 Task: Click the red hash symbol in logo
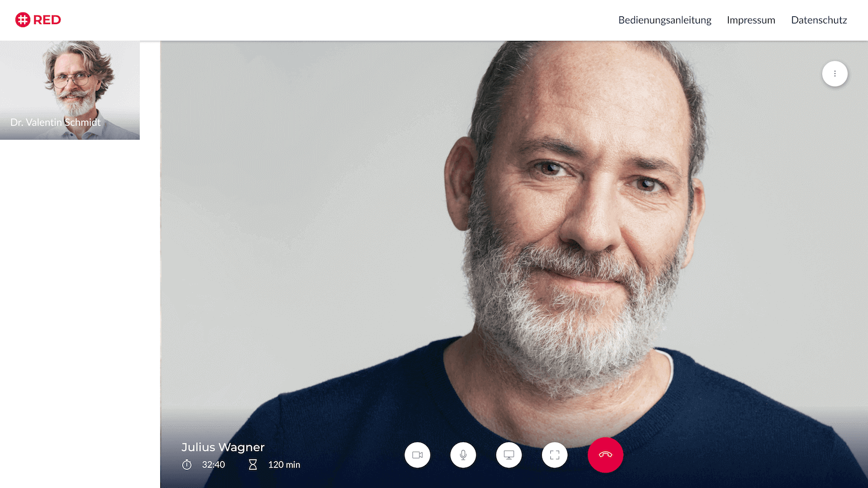tap(23, 20)
